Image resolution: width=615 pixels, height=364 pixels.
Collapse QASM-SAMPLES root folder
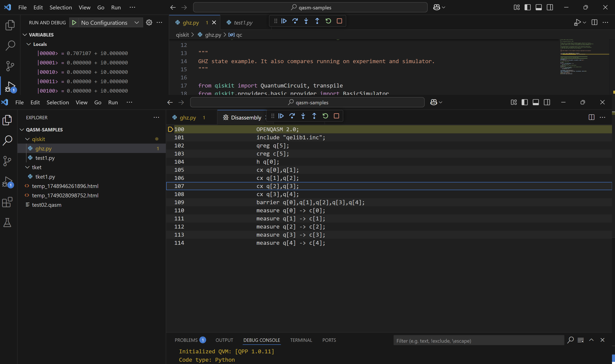(22, 130)
